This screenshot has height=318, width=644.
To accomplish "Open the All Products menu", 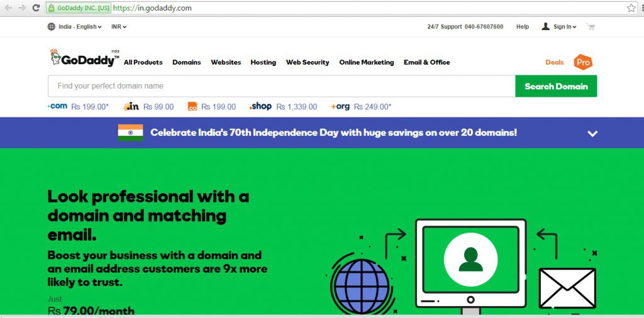I will (143, 62).
